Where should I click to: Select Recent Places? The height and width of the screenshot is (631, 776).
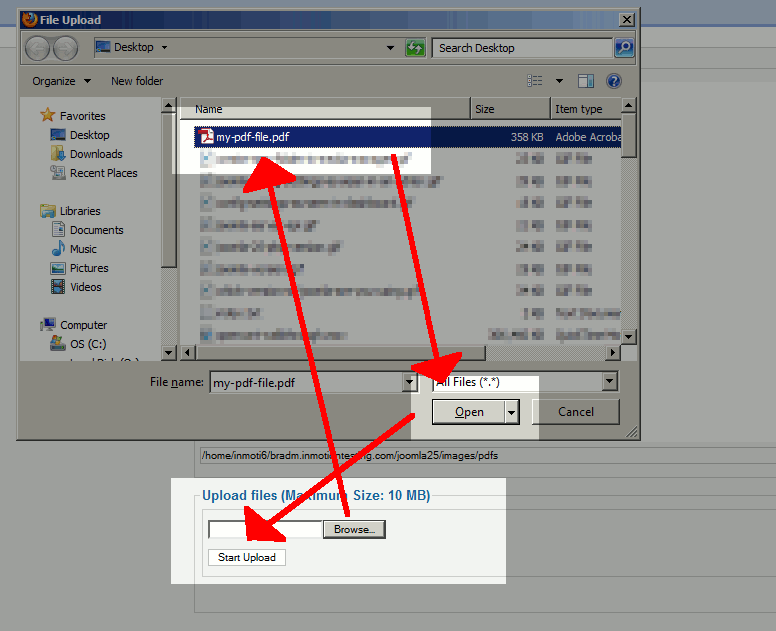pos(94,173)
